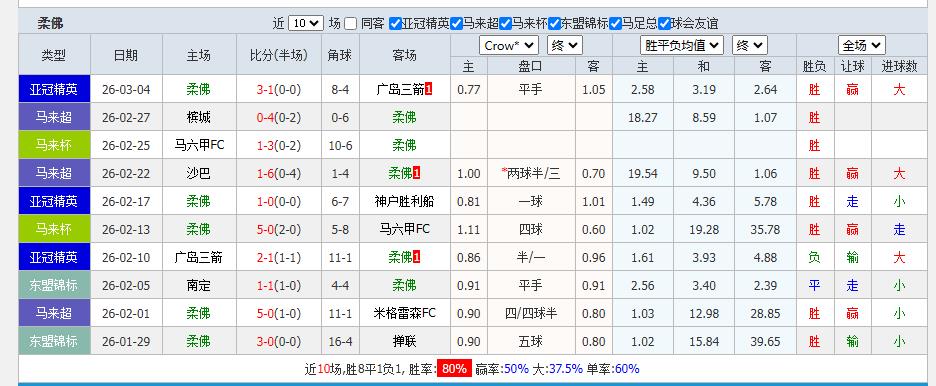The image size is (936, 386).
Task: Click the 东盟锦标 league label on 26-02-05 row
Action: 54,285
